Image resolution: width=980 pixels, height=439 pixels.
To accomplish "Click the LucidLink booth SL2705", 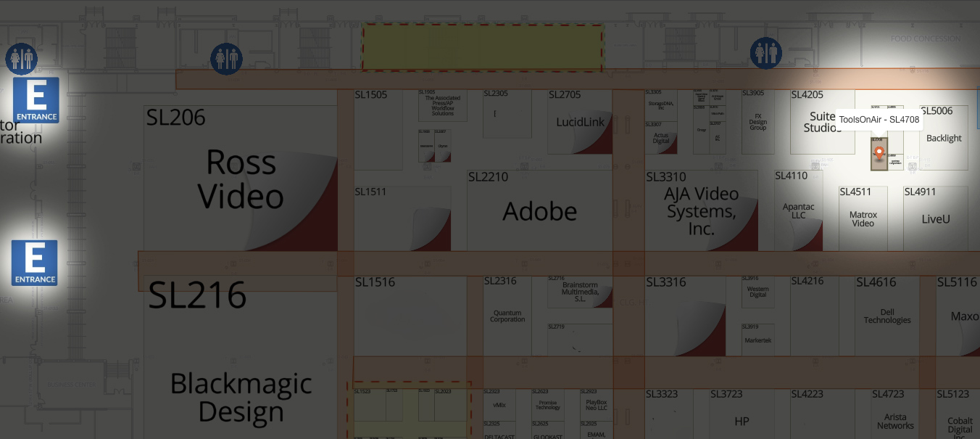I will coord(580,122).
